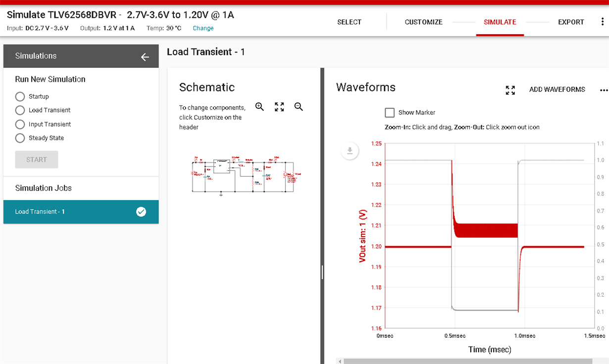
Task: Click the Run New Simulation heading
Action: (50, 79)
